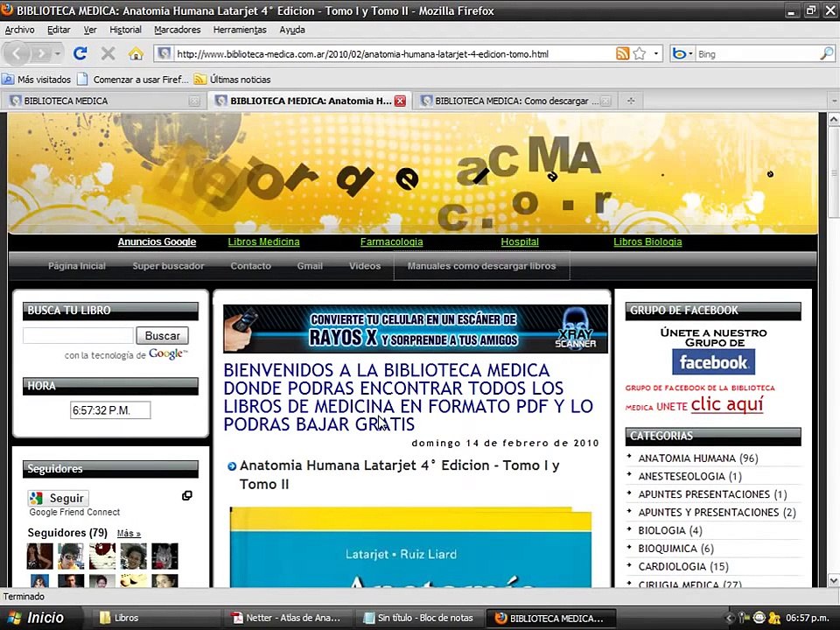Open the Historial menu

[125, 30]
